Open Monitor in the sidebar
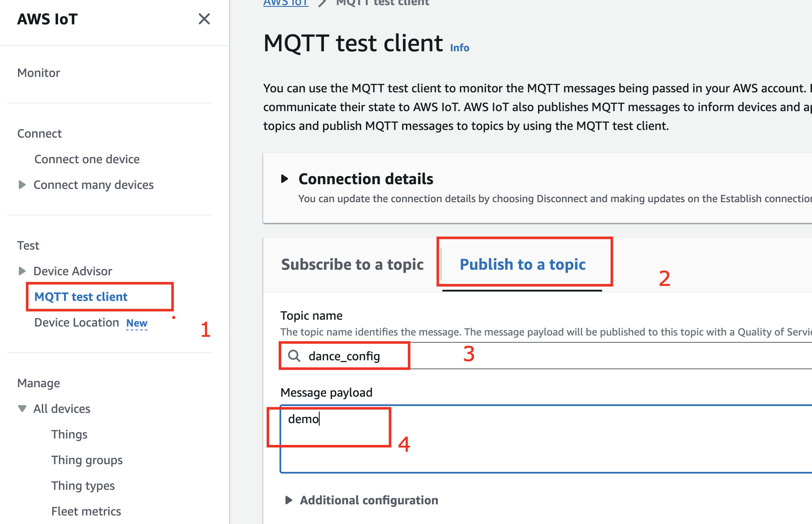 click(38, 73)
